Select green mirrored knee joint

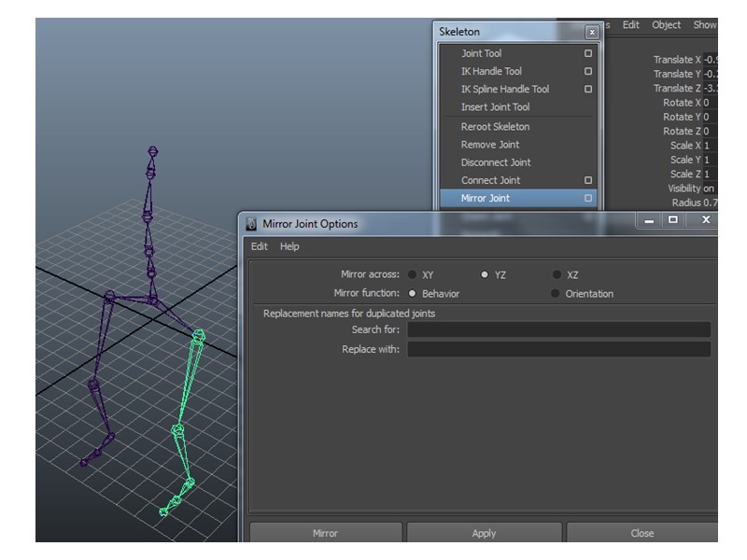[177, 430]
